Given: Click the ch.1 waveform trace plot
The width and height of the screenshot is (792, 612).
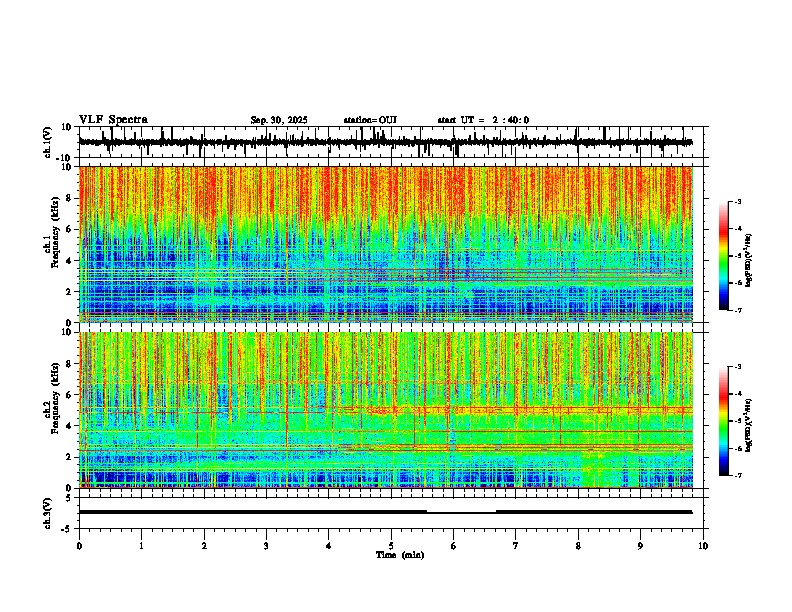Looking at the screenshot, I should [x=385, y=142].
